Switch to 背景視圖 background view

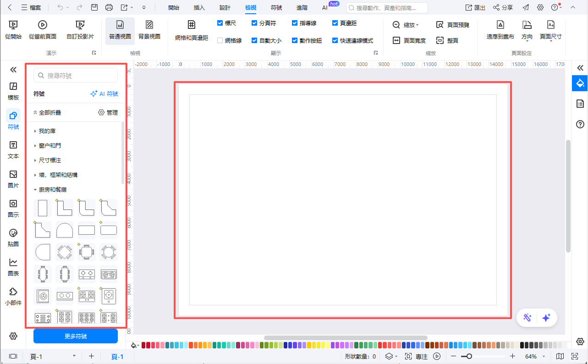tap(149, 30)
